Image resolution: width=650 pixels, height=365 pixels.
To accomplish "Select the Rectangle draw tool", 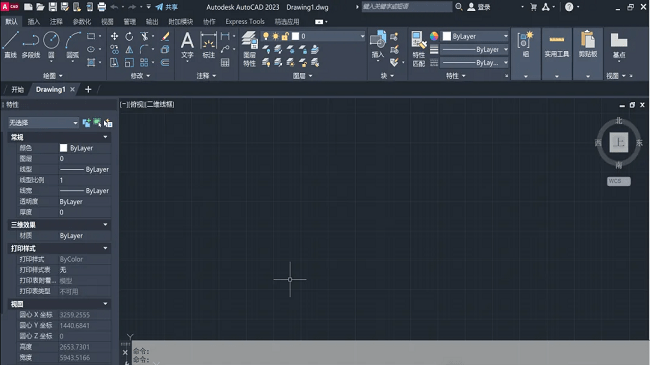I will (91, 36).
